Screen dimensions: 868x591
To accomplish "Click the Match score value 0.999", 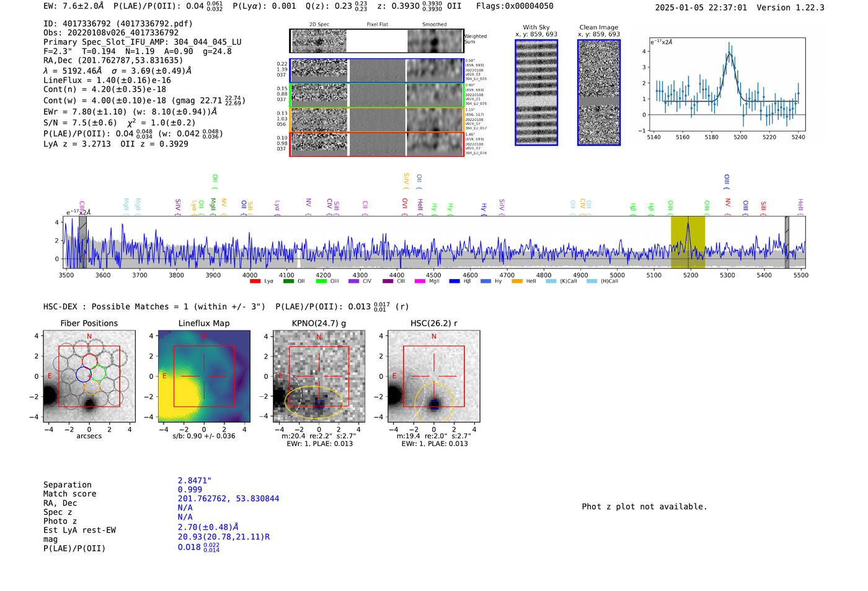I will pos(190,490).
